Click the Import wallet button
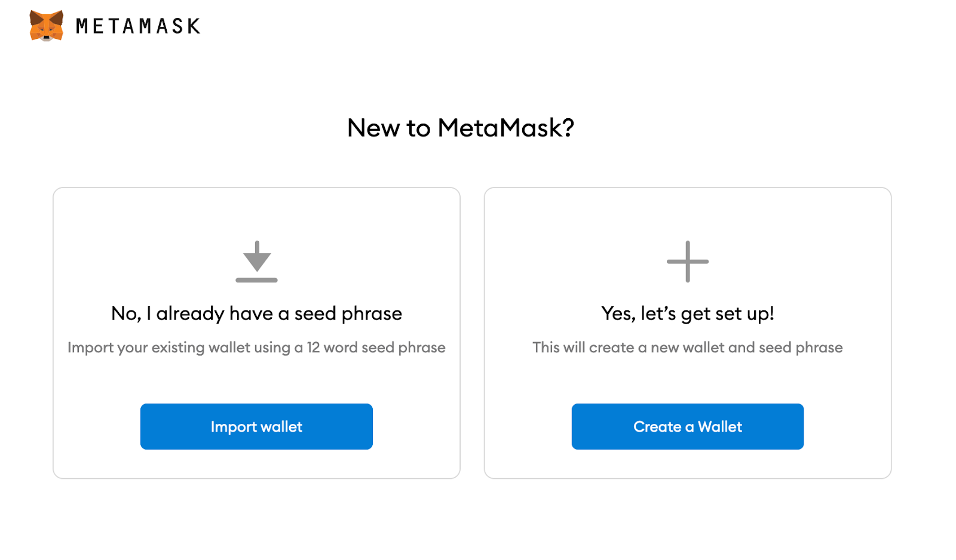956x560 pixels. pos(256,426)
